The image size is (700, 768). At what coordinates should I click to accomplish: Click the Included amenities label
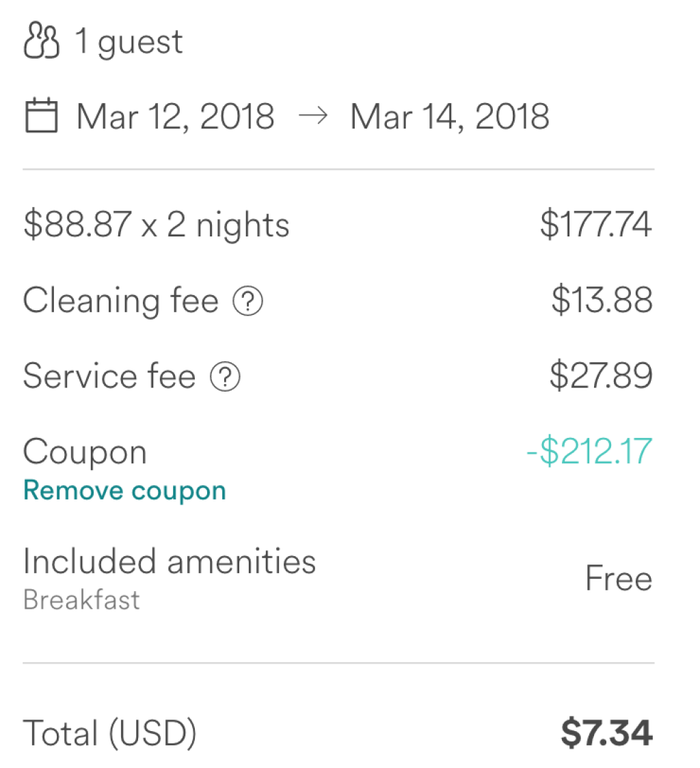170,562
